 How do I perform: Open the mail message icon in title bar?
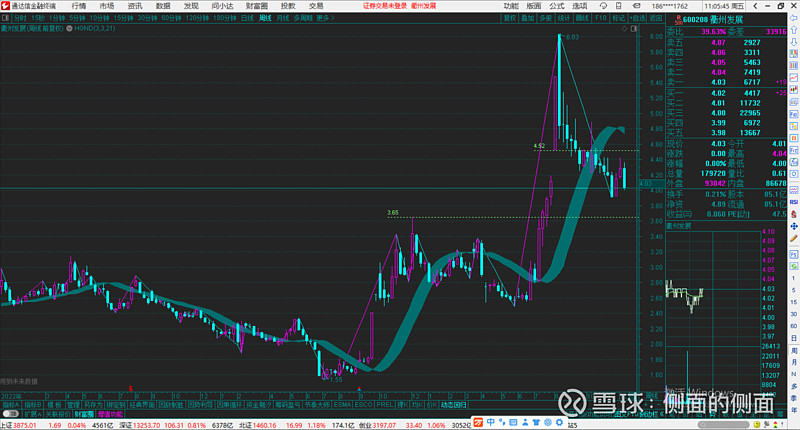pyautogui.click(x=636, y=6)
